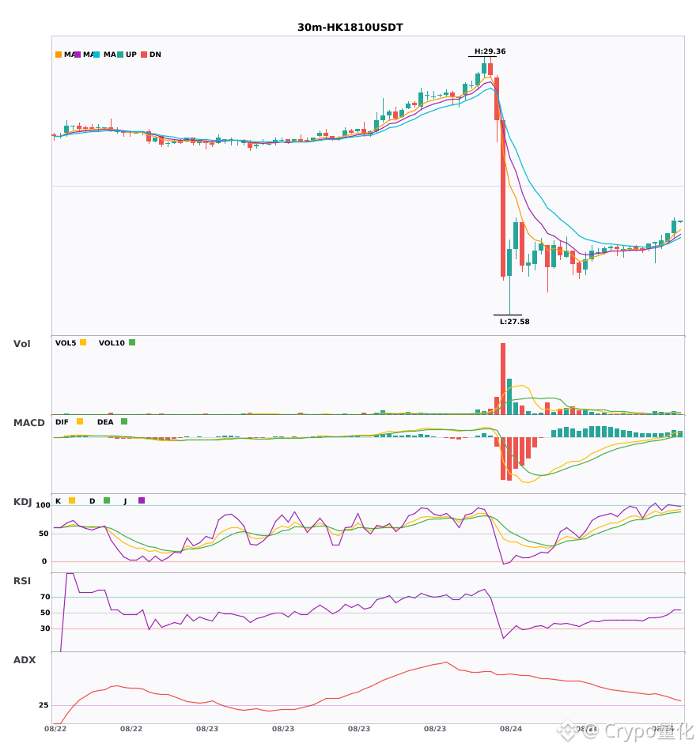Click the 25 level label on ADX

click(x=44, y=705)
